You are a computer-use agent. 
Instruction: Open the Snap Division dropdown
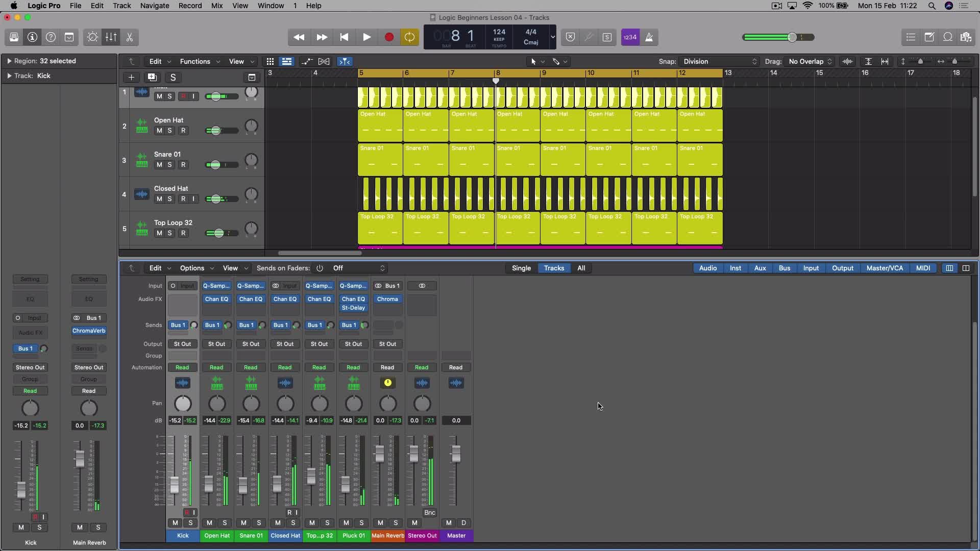720,62
